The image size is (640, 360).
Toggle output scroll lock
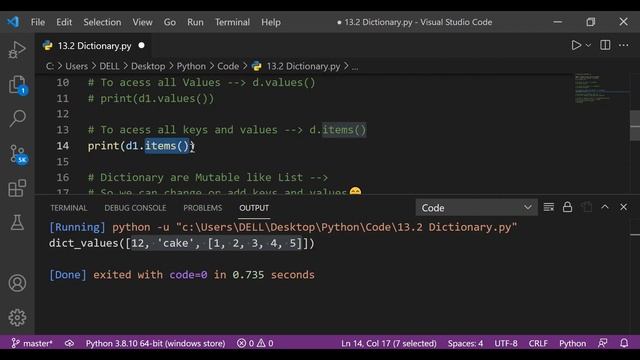tap(567, 207)
